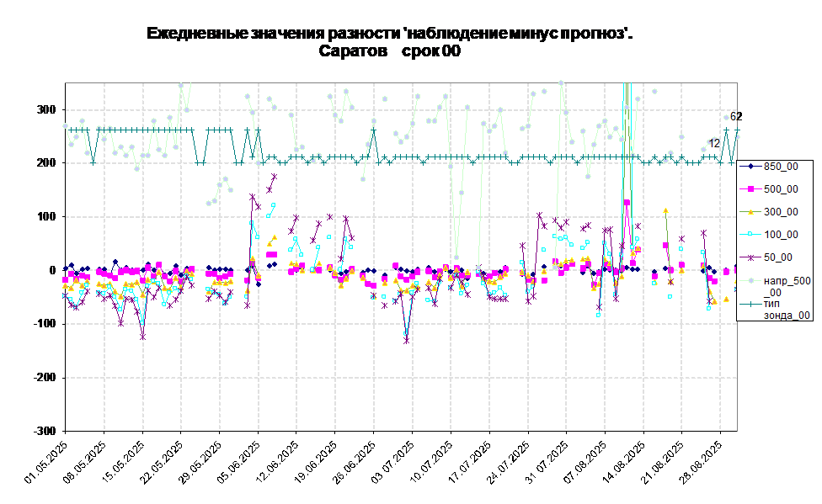Screen dimensions: 822x504
Task: Click the "50_00" legend text label
Action: (x=777, y=257)
